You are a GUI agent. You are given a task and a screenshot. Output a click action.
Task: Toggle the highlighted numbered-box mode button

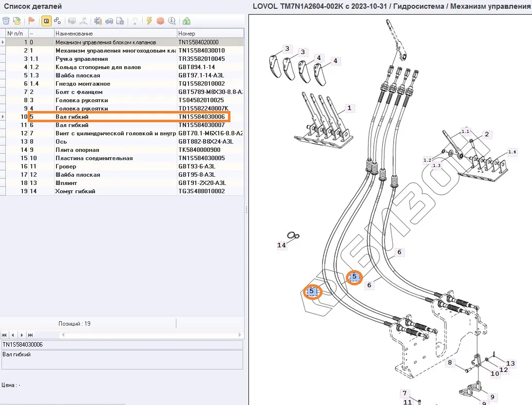46,21
